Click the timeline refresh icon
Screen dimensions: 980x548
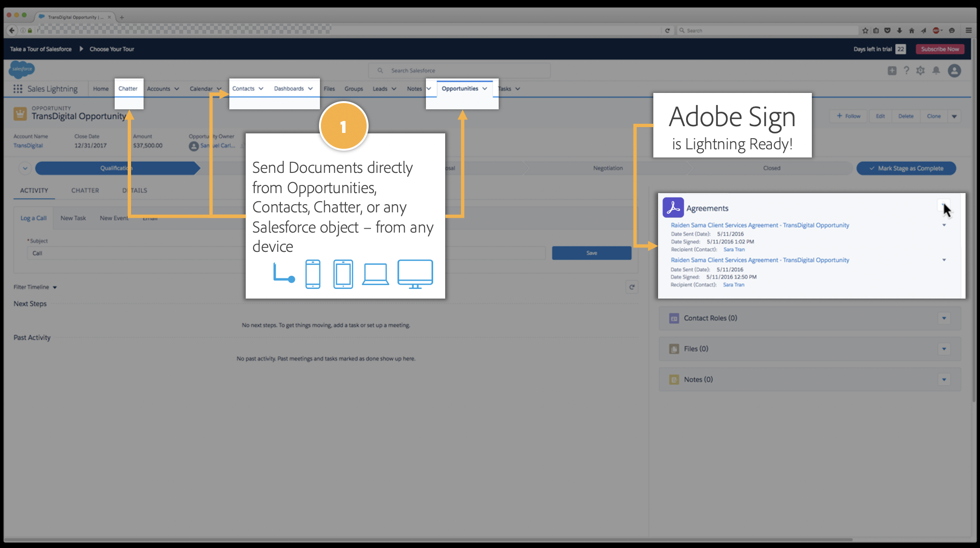pyautogui.click(x=632, y=287)
